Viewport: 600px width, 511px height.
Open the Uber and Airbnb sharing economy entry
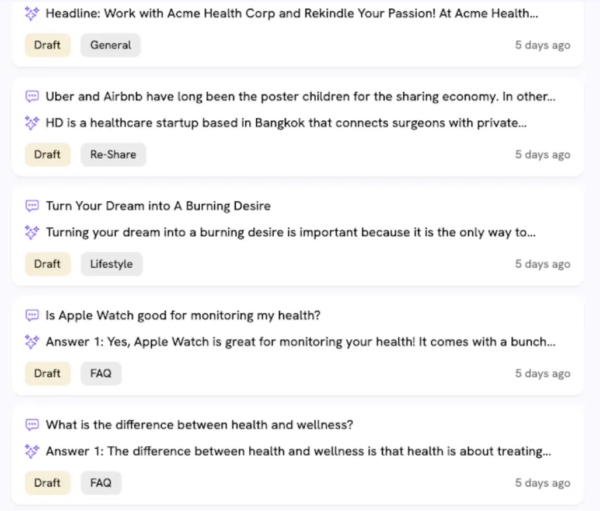[x=300, y=96]
